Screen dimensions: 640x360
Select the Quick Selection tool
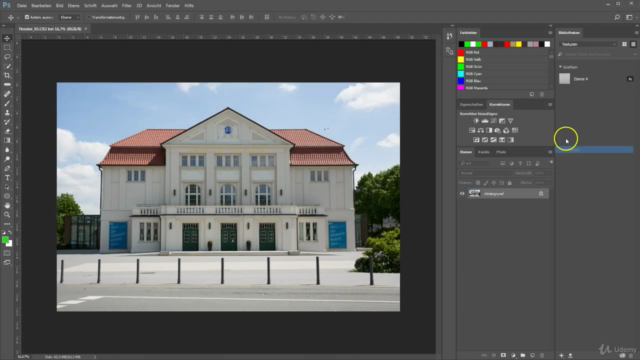[x=7, y=66]
